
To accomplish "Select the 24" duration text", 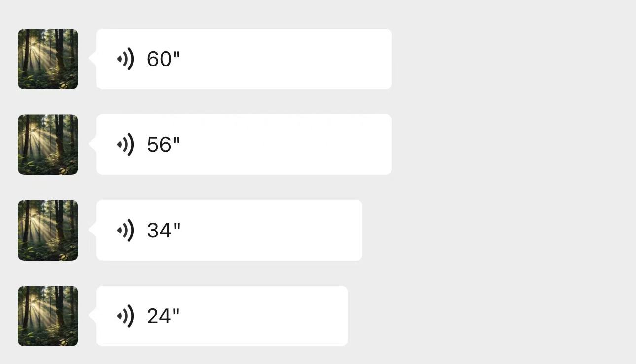I will pyautogui.click(x=164, y=316).
